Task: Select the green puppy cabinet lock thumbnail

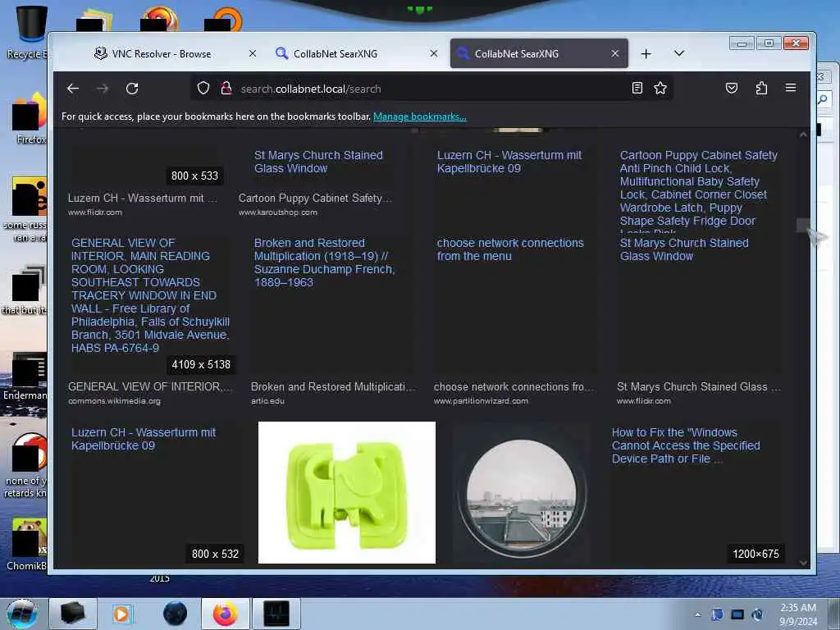Action: pyautogui.click(x=347, y=492)
